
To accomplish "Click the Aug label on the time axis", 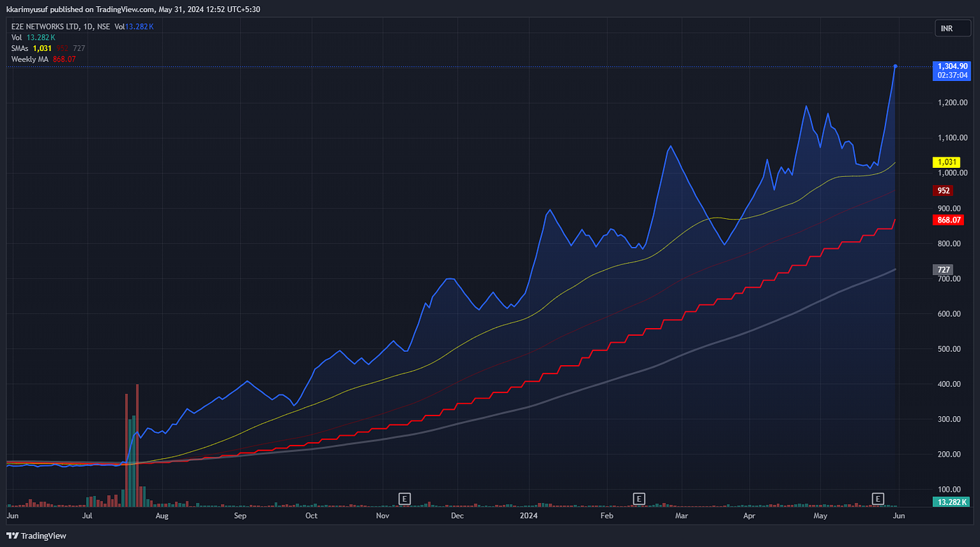I will [162, 516].
